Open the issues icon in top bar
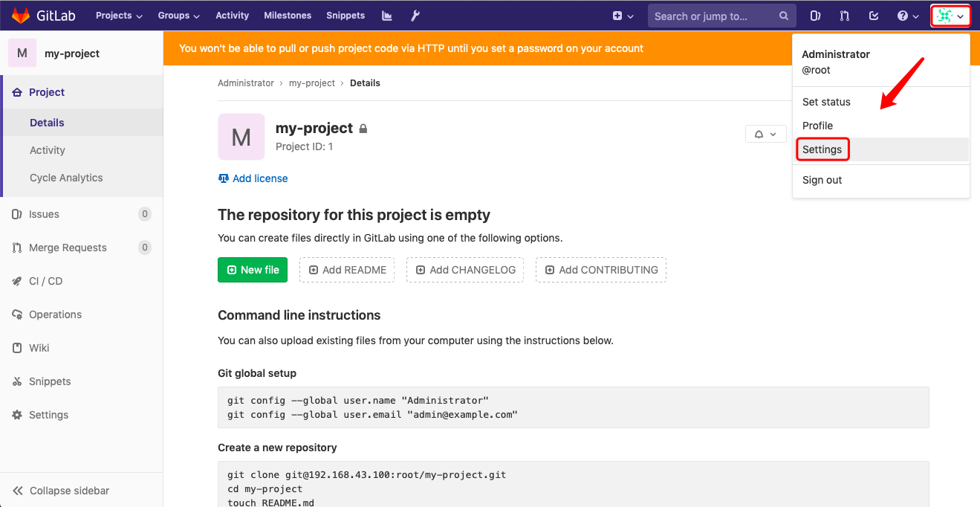Screen dimensions: 980x507 point(815,16)
